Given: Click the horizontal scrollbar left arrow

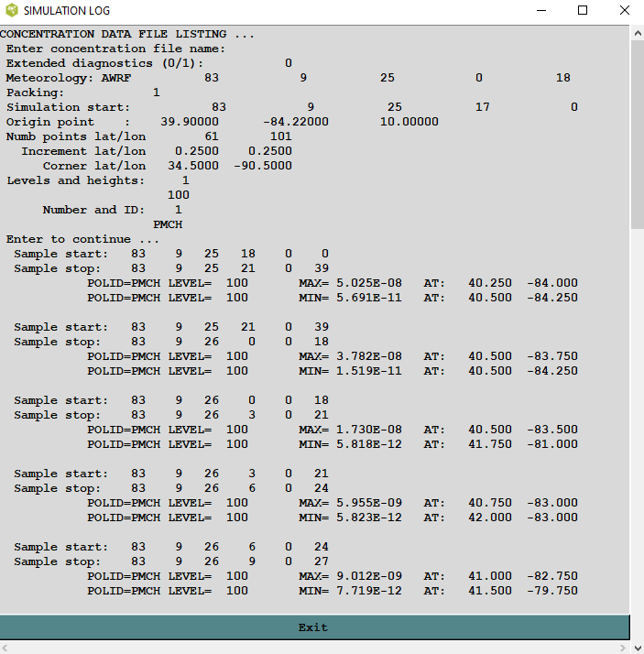Looking at the screenshot, I should click(6, 647).
